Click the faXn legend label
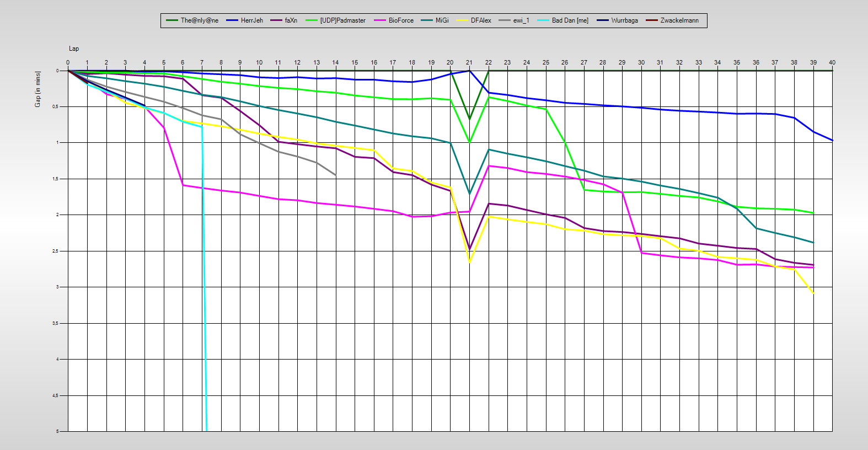The width and height of the screenshot is (868, 450). [x=291, y=20]
